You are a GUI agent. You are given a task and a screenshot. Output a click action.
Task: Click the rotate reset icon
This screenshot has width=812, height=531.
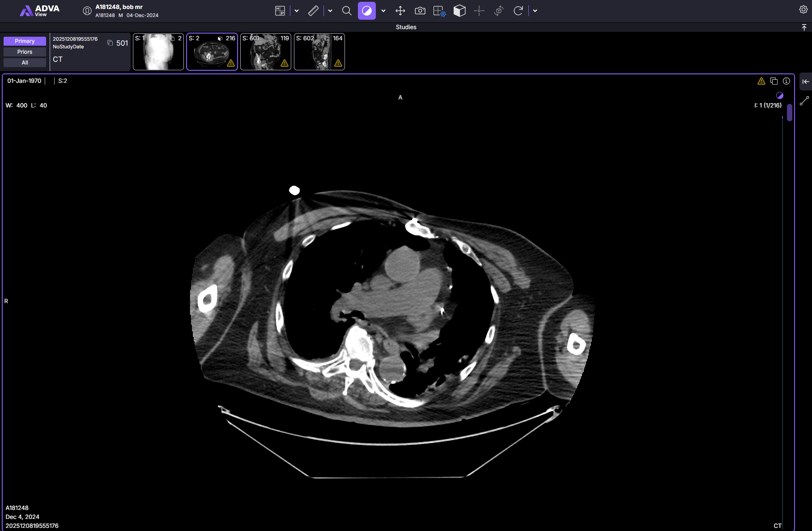pyautogui.click(x=518, y=11)
